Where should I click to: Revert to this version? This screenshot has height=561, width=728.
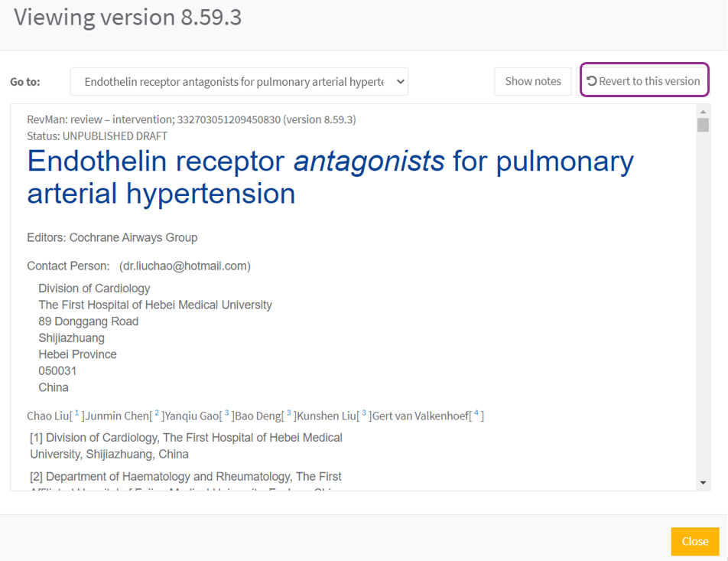click(643, 81)
